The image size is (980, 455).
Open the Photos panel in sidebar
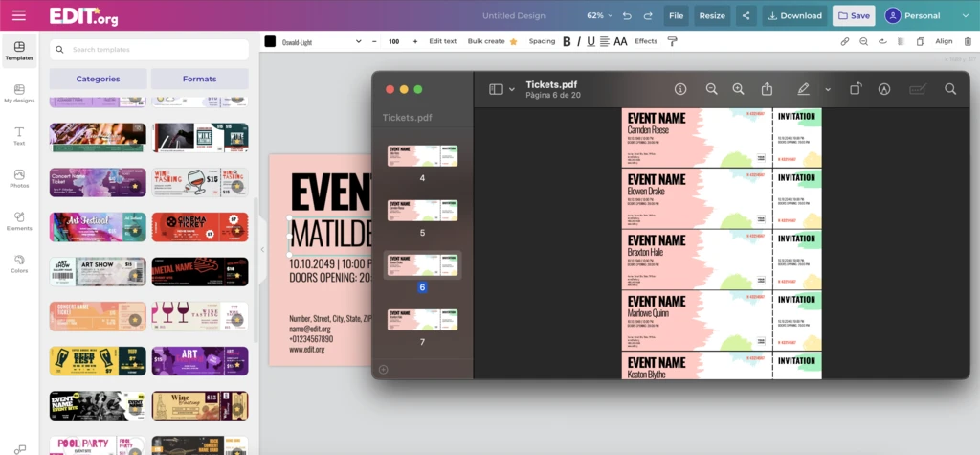pyautogui.click(x=19, y=179)
